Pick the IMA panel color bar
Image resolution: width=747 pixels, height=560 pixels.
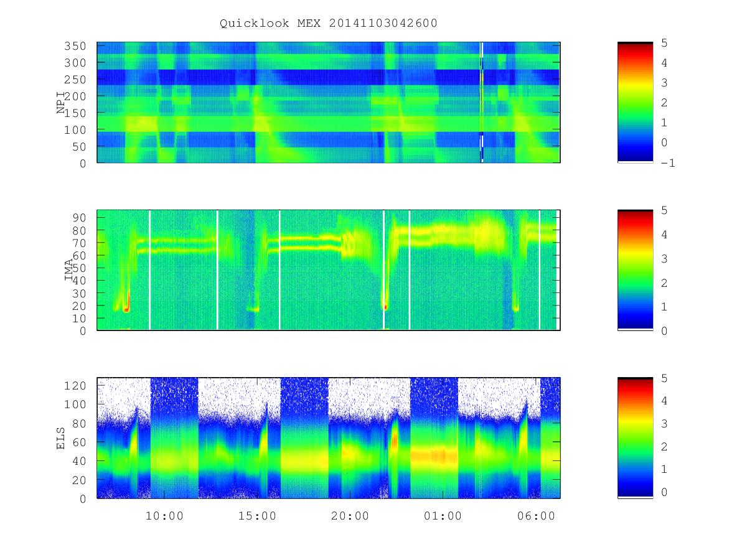[x=635, y=269]
